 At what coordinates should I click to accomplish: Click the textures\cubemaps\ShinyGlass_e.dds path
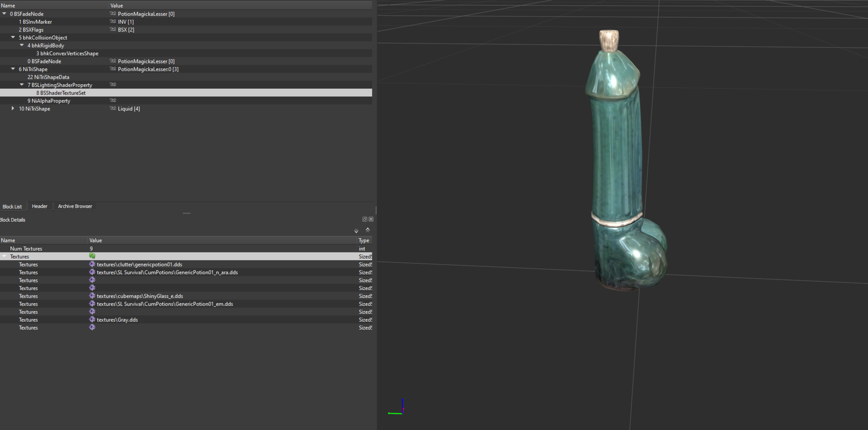[140, 296]
